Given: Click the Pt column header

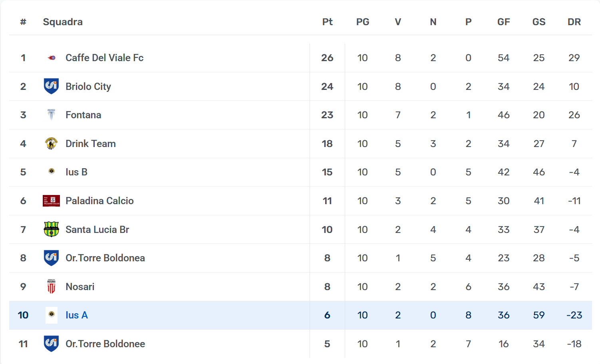Looking at the screenshot, I should (327, 22).
